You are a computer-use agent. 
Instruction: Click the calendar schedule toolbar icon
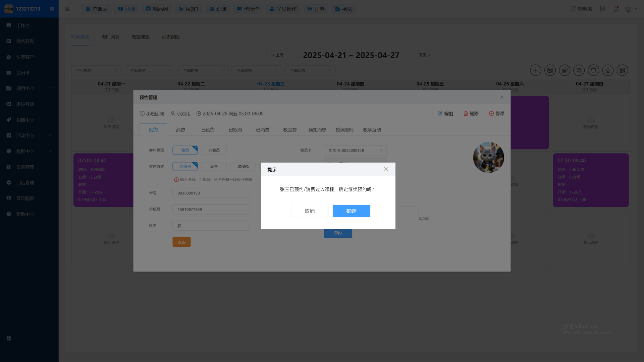[x=550, y=70]
